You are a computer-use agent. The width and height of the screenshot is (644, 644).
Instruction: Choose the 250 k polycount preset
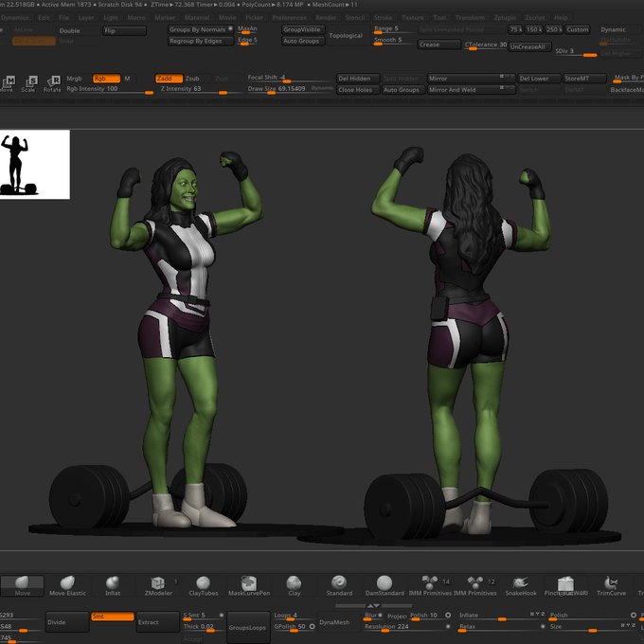(554, 29)
